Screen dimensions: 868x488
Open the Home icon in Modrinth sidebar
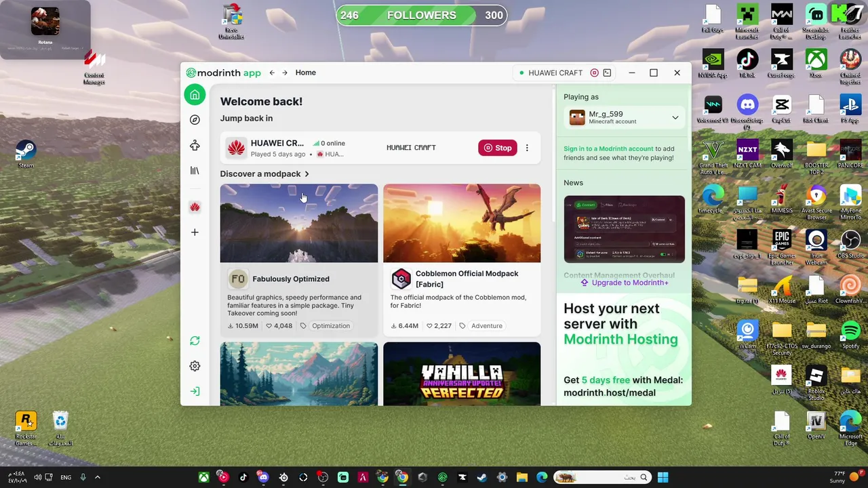195,95
